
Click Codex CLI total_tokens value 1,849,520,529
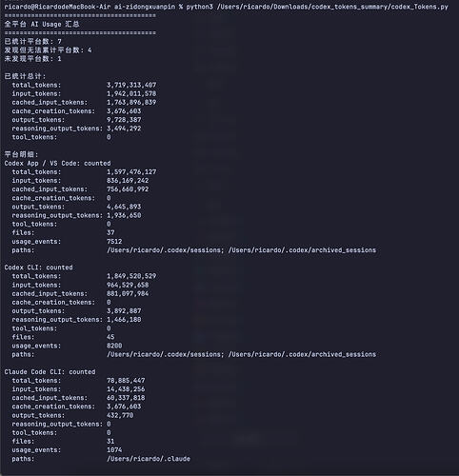[x=131, y=276]
